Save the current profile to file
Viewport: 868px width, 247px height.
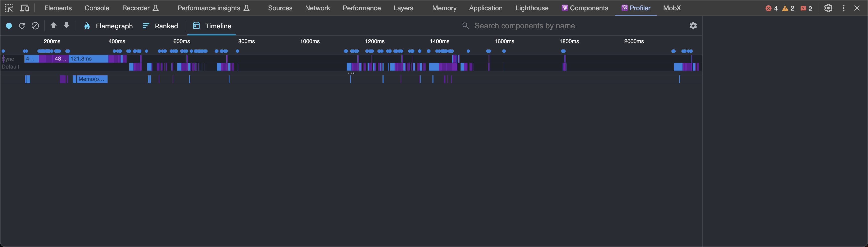tap(66, 26)
